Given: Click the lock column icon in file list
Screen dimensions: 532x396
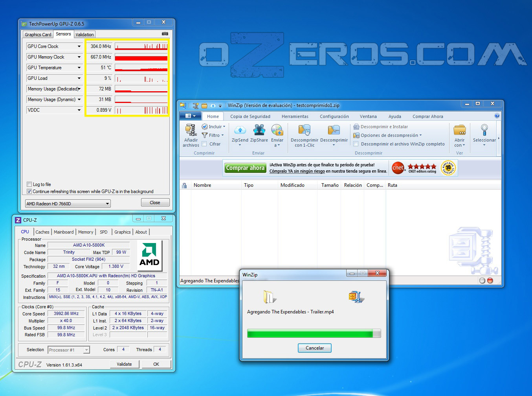Looking at the screenshot, I should tap(184, 186).
